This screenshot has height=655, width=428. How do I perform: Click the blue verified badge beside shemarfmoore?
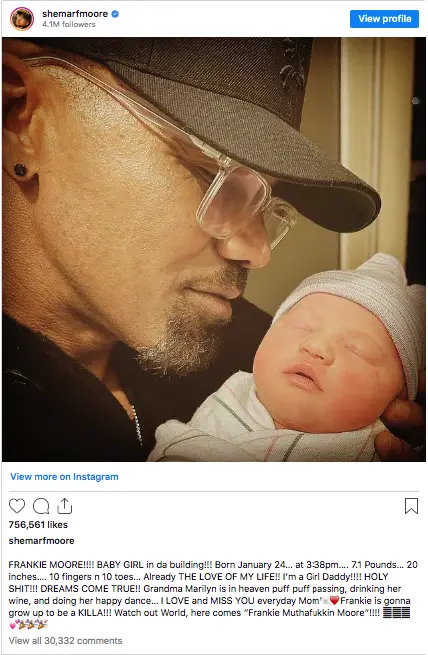click(115, 14)
